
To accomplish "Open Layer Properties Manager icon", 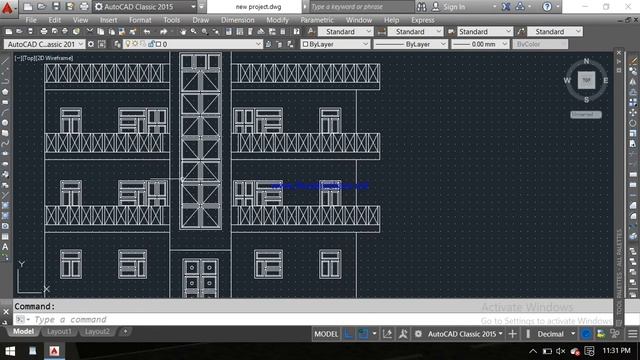I will click(x=117, y=44).
